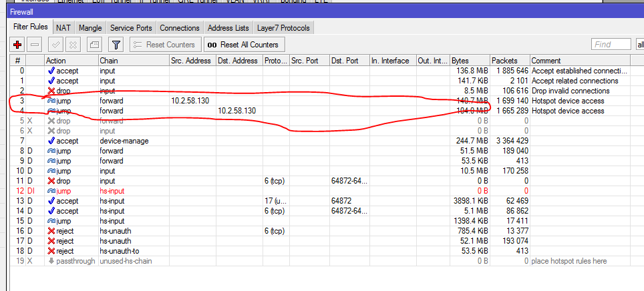Sort by the Action column header
The image size is (644, 291).
(x=71, y=61)
